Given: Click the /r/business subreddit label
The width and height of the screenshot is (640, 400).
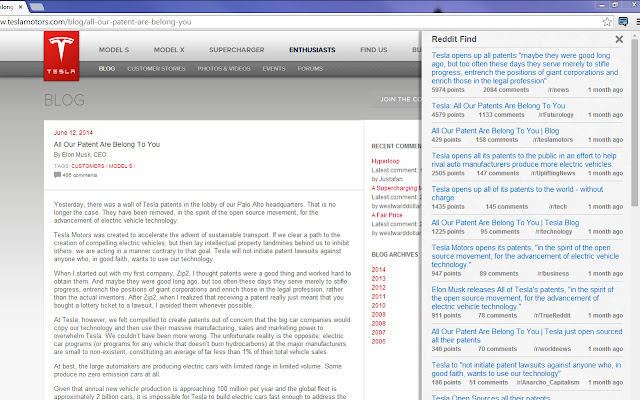Looking at the screenshot, I should click(553, 274).
